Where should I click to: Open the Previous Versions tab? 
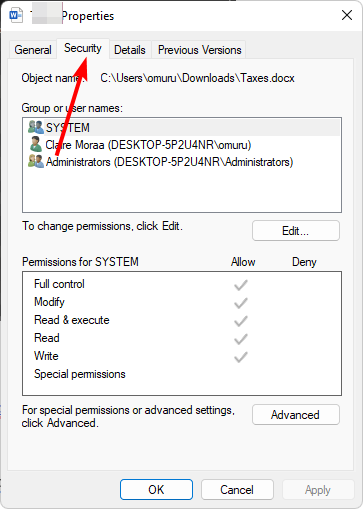(x=199, y=50)
